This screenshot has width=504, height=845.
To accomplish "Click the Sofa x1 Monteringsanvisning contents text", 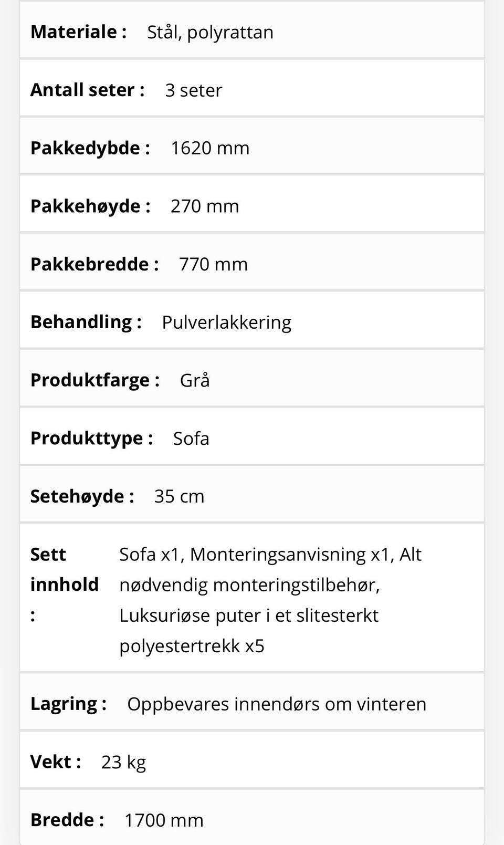I will coord(270,600).
